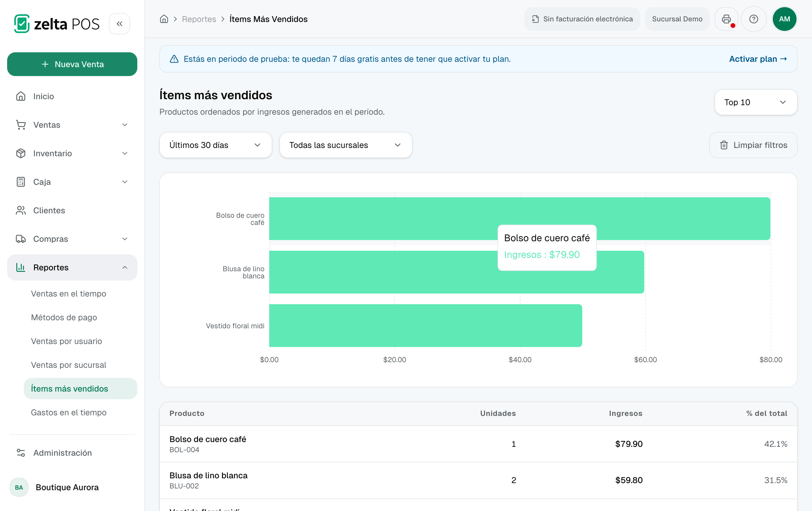Open the Top 10 dropdown
Screen dimensions: 812x511
(x=756, y=102)
